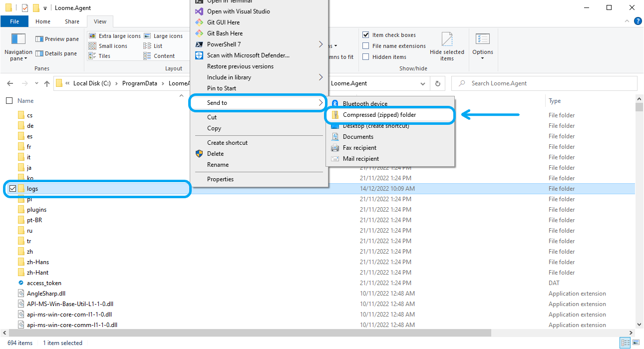The height and width of the screenshot is (349, 644).
Task: Click the Visual Studio icon in the context menu
Action: (199, 11)
